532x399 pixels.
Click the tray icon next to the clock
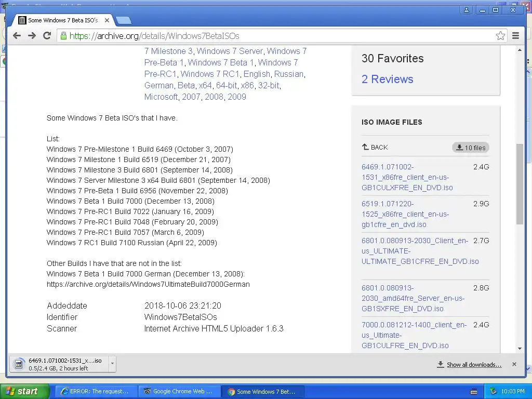494,392
